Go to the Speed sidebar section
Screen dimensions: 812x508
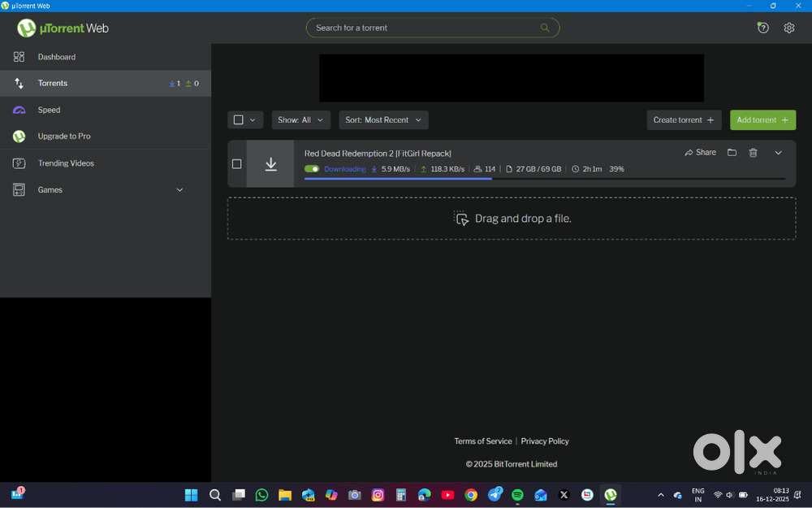[49, 110]
